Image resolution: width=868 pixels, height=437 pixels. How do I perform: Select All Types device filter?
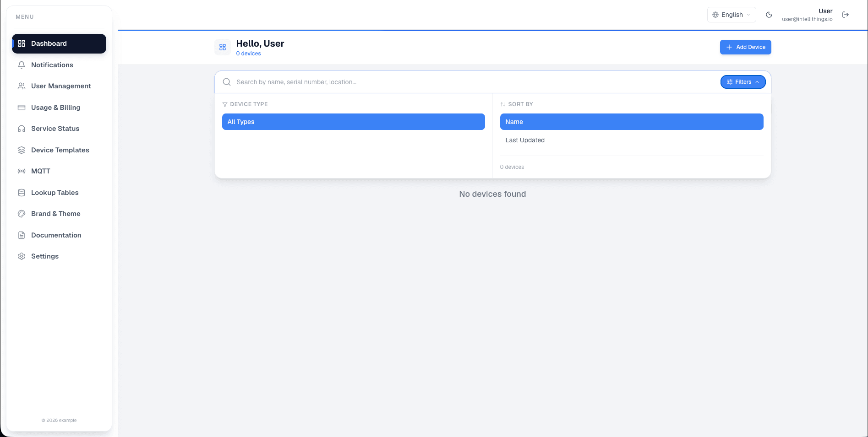click(x=354, y=122)
